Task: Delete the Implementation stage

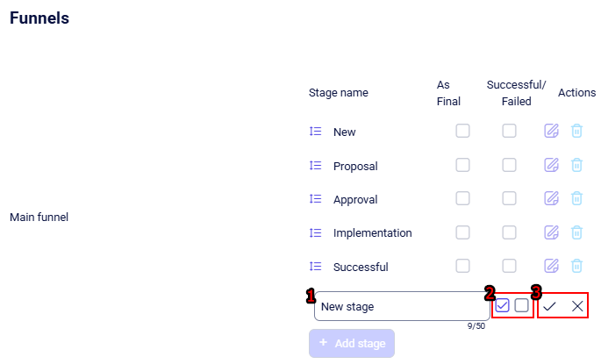Action: (x=576, y=232)
